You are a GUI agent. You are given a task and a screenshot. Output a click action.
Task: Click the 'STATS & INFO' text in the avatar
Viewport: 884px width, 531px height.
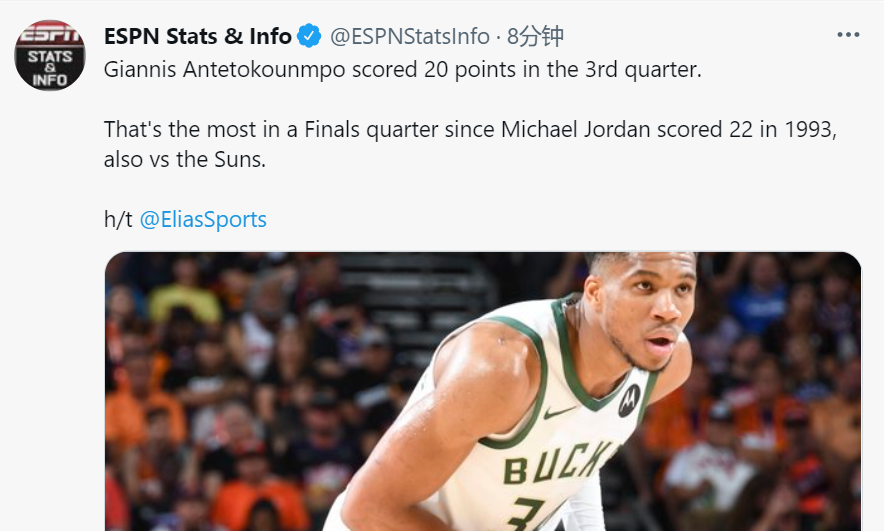coord(50,65)
